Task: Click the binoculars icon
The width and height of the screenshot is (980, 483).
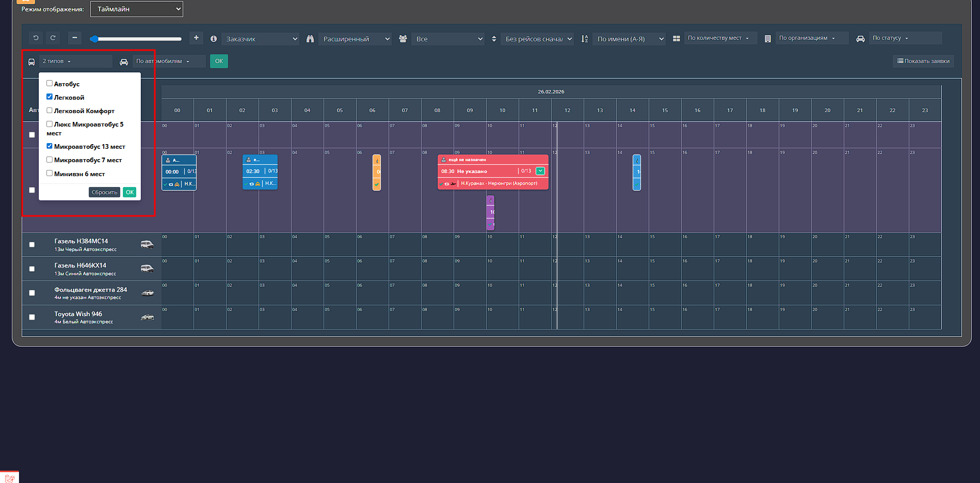Action: click(x=310, y=39)
